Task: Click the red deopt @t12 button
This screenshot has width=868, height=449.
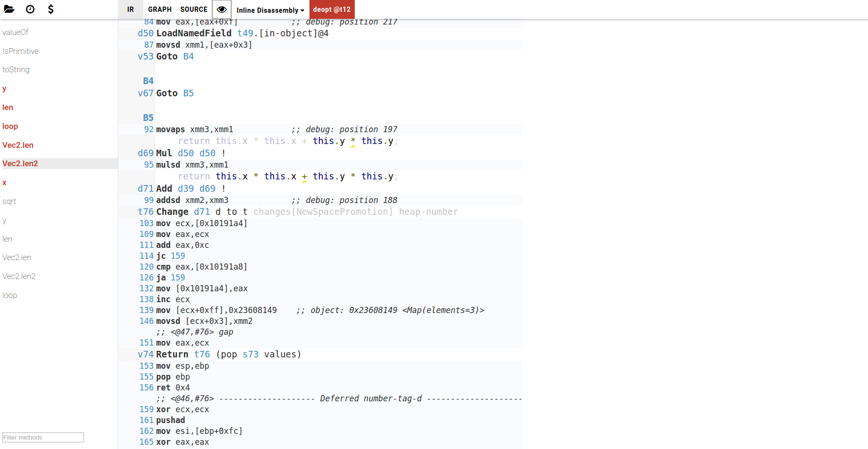Action: click(332, 9)
